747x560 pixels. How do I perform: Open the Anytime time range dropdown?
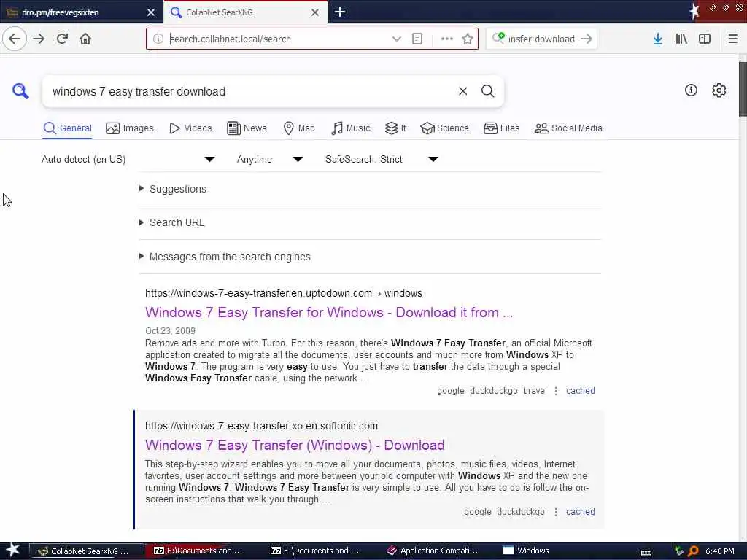coord(270,160)
